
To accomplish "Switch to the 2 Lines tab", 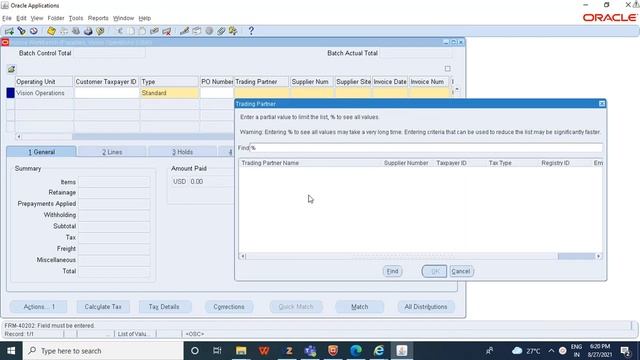I will click(112, 152).
